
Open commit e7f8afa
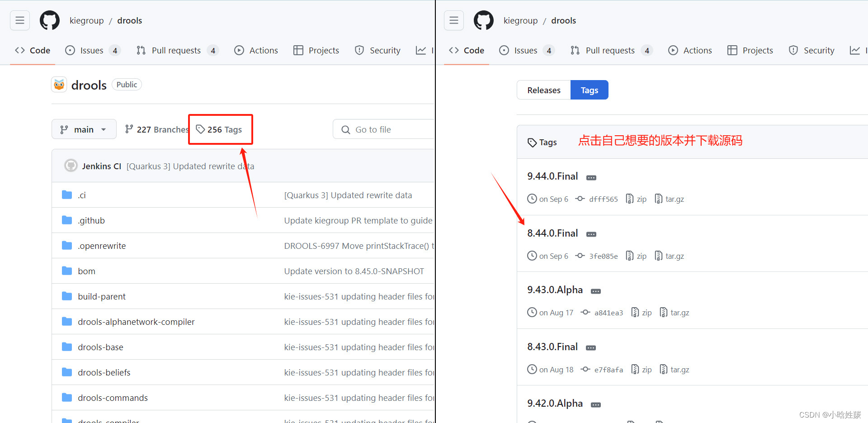(602, 370)
